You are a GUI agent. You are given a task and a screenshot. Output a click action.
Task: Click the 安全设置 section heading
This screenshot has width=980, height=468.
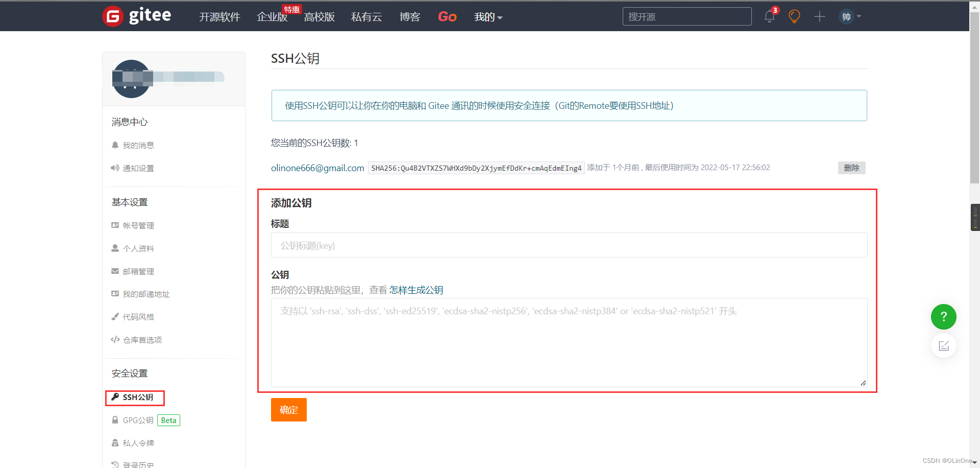[x=130, y=373]
